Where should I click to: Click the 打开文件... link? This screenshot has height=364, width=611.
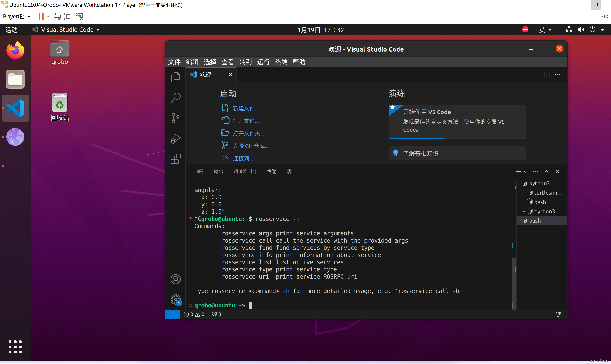click(x=246, y=121)
